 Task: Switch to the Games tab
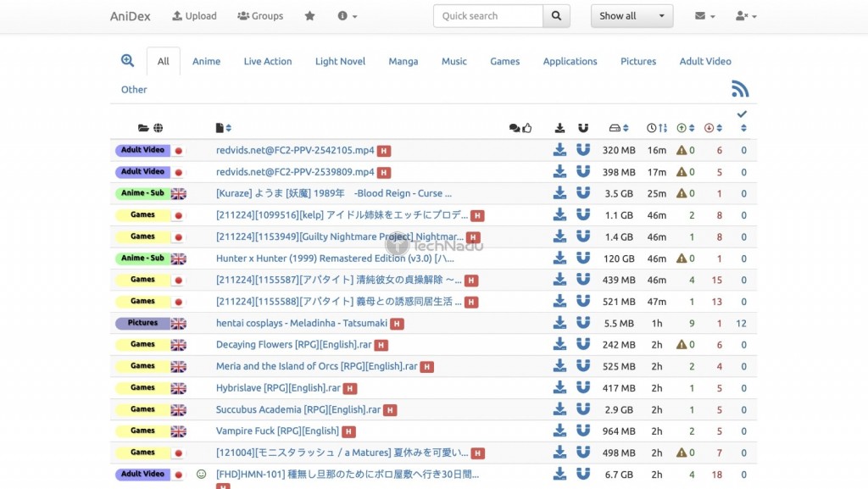(505, 61)
